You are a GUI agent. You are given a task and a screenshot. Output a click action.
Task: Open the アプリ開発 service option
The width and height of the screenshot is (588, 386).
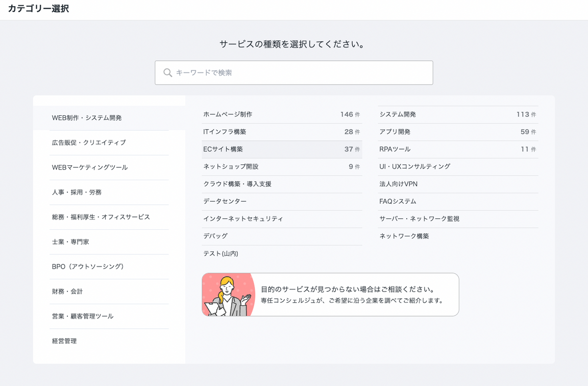395,132
